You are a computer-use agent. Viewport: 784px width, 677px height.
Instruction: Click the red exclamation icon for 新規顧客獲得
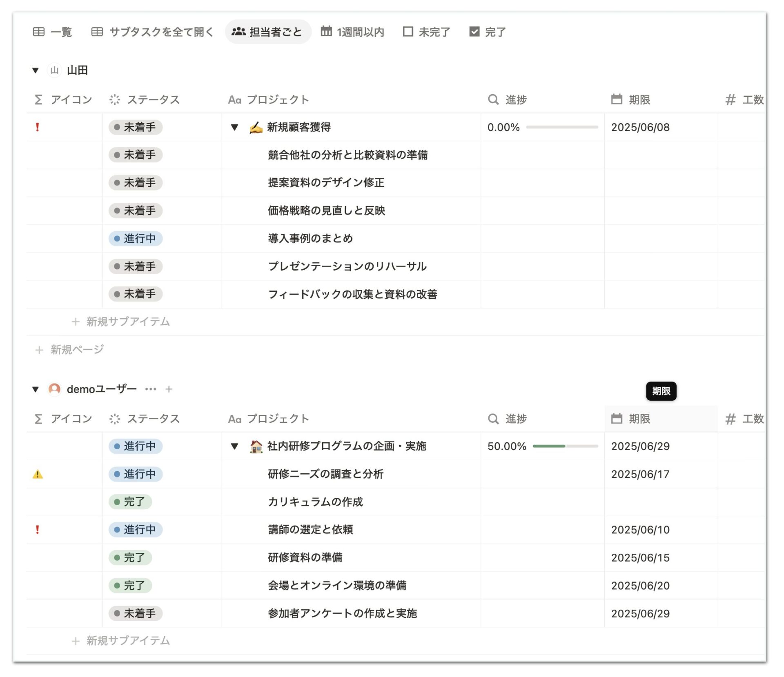37,127
